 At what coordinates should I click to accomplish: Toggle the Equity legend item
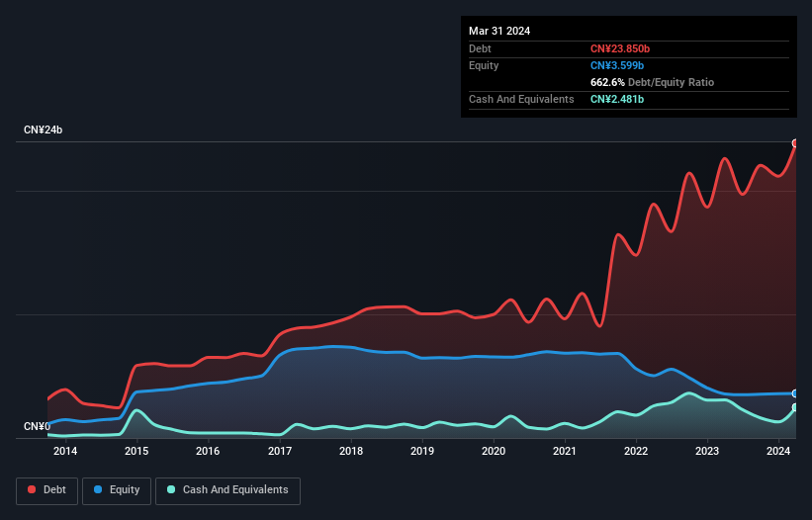pyautogui.click(x=117, y=490)
